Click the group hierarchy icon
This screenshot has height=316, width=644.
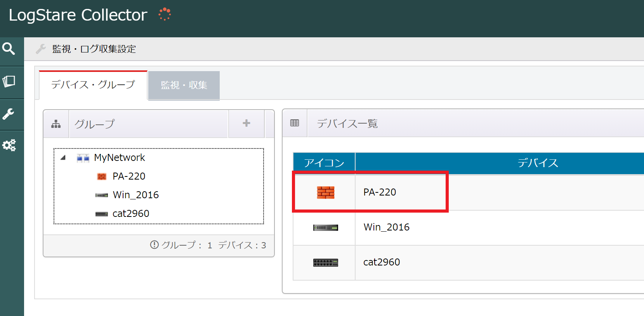click(x=56, y=124)
